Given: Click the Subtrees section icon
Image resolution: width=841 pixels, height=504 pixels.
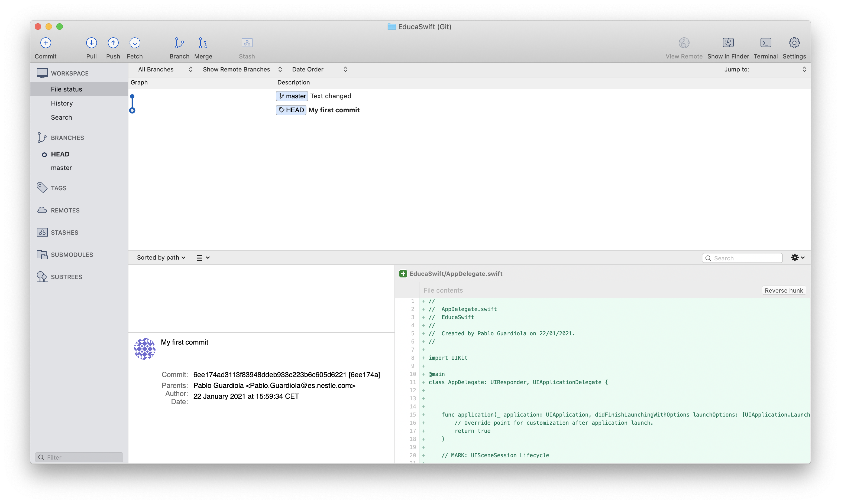Looking at the screenshot, I should (42, 277).
